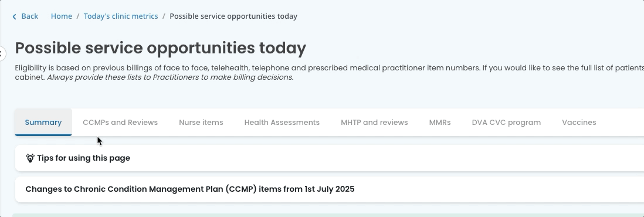Switch to the Vaccines tab
Image resolution: width=644 pixels, height=217 pixels.
[x=579, y=122]
